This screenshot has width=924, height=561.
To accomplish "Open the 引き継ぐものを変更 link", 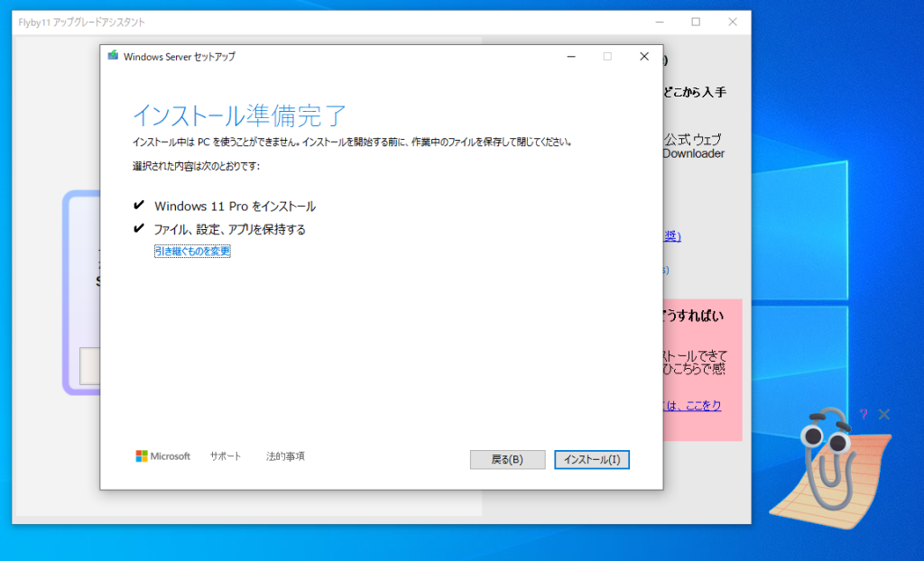I will (x=192, y=251).
